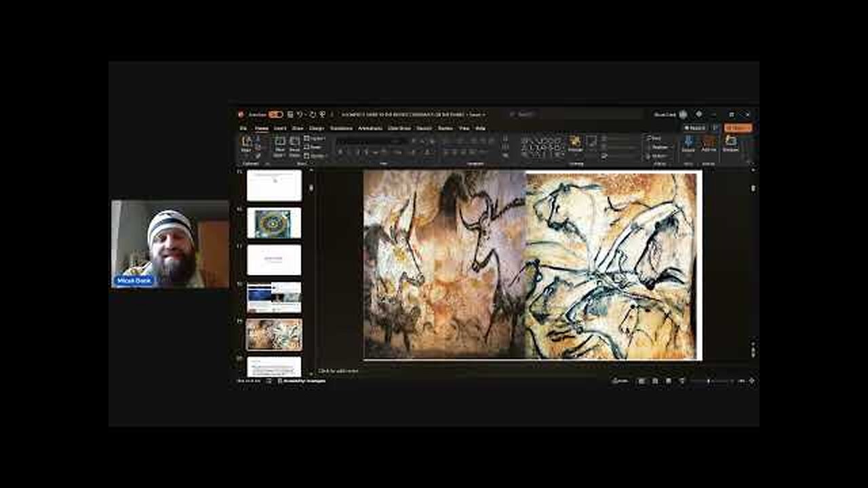This screenshot has width=868, height=488.
Task: Click the right cave painting image with lions
Action: click(x=611, y=266)
